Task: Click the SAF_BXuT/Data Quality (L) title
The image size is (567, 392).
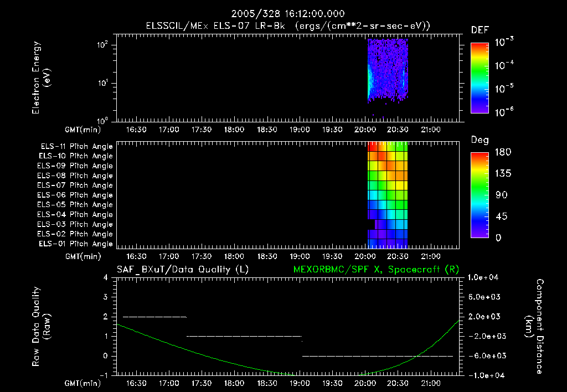Action: (x=183, y=270)
